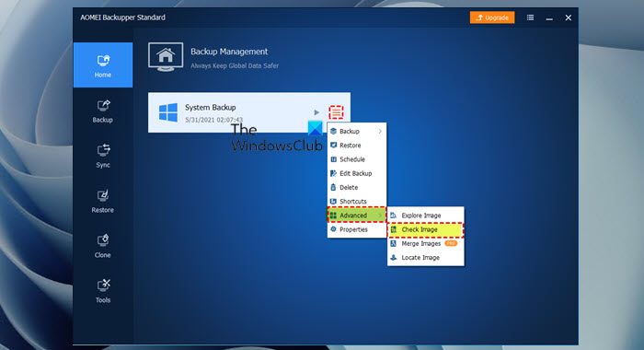Select Check Image in Advanced submenu
This screenshot has height=350, width=644.
425,229
